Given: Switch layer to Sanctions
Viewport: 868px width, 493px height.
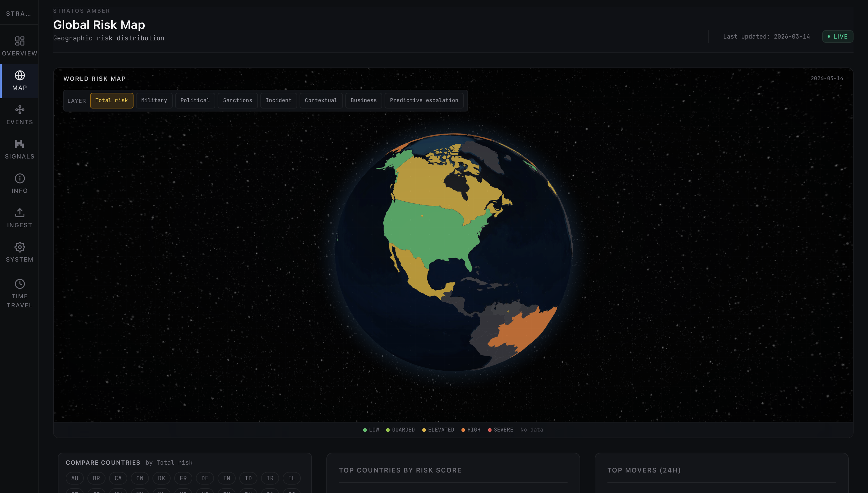Looking at the screenshot, I should 237,101.
